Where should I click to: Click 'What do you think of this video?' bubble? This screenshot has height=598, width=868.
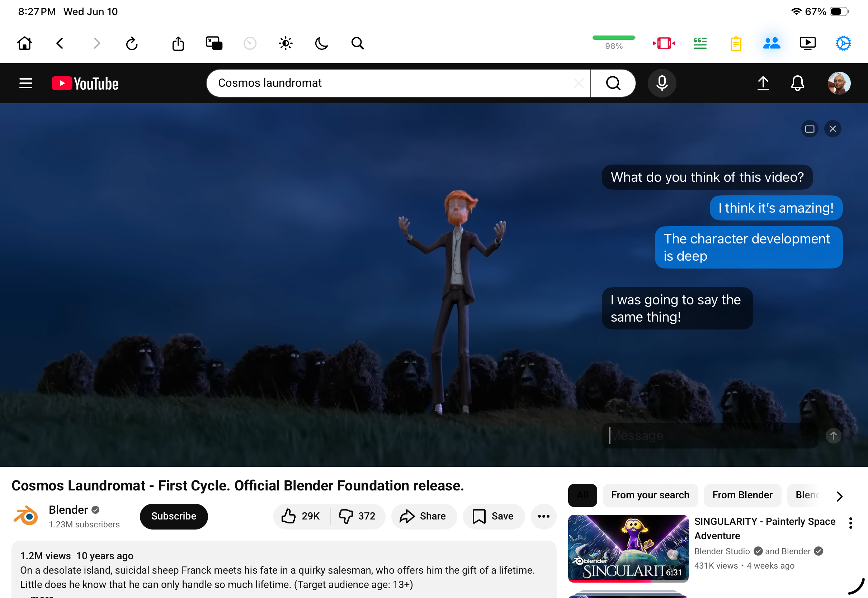[707, 177]
